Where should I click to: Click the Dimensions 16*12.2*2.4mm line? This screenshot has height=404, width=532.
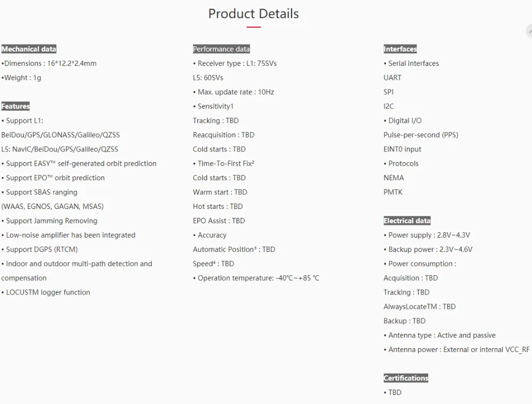click(49, 63)
